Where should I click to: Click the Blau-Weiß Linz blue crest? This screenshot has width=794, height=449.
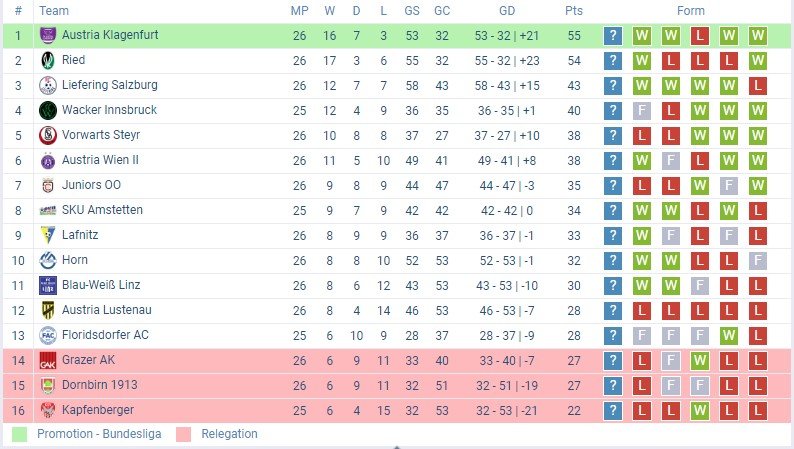[x=48, y=285]
